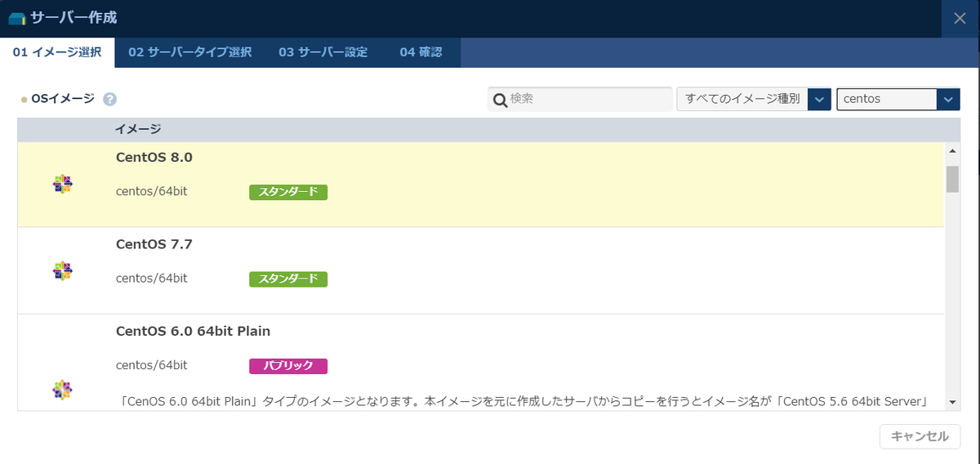The height and width of the screenshot is (464, 980).
Task: Close the サーバー作成 dialog with X
Action: [960, 18]
